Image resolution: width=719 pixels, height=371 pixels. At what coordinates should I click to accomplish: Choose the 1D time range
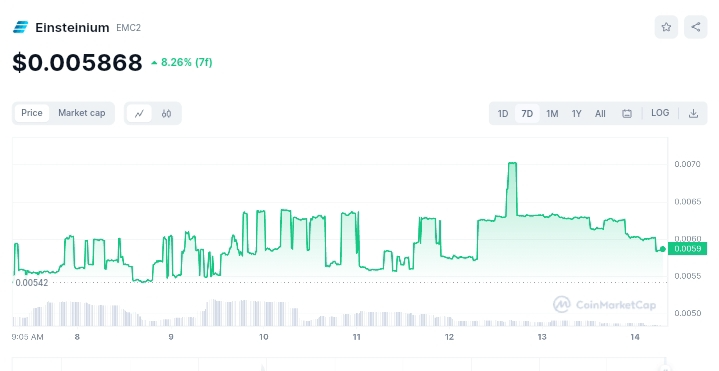click(503, 113)
